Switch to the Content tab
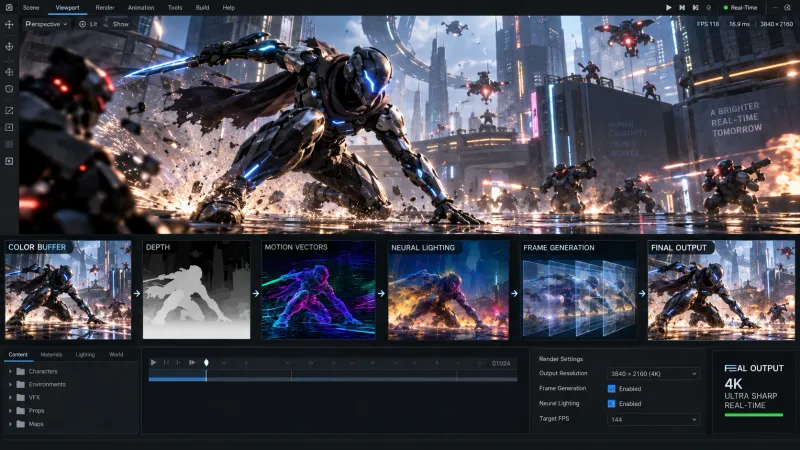This screenshot has height=450, width=800. (x=18, y=355)
